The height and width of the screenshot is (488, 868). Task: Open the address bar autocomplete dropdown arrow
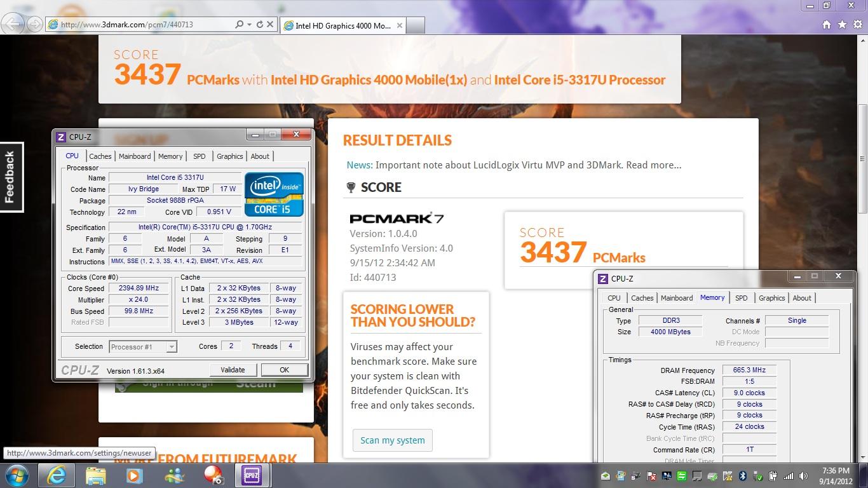click(249, 25)
